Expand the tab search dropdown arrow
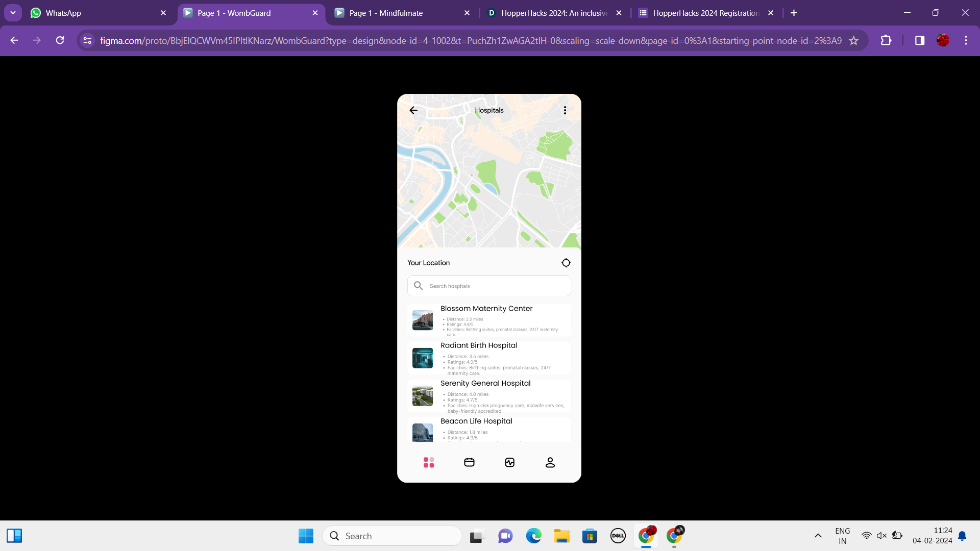This screenshot has height=551, width=980. (x=13, y=13)
